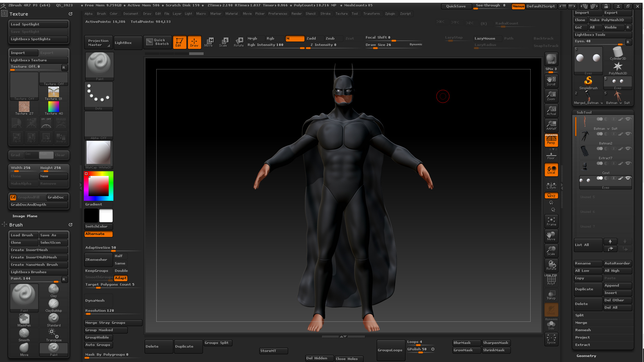
Task: Click the Xpose icon
Action: click(551, 339)
